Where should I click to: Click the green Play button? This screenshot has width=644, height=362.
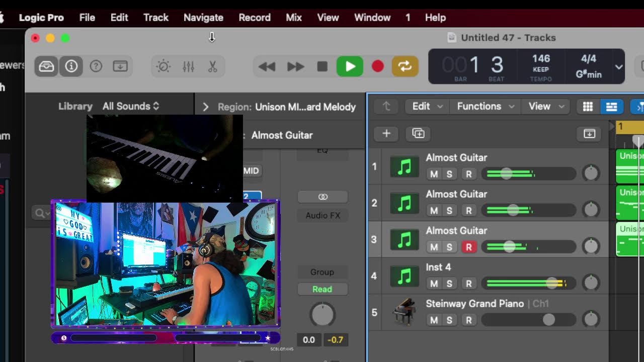tap(350, 66)
